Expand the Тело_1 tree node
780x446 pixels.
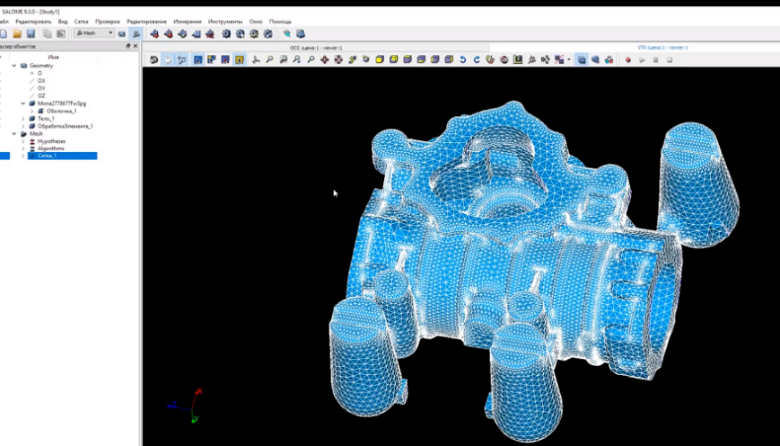click(x=22, y=118)
